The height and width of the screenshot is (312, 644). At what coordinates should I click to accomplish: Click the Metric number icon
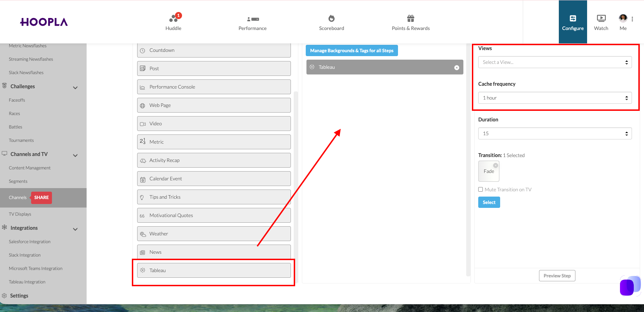(142, 141)
